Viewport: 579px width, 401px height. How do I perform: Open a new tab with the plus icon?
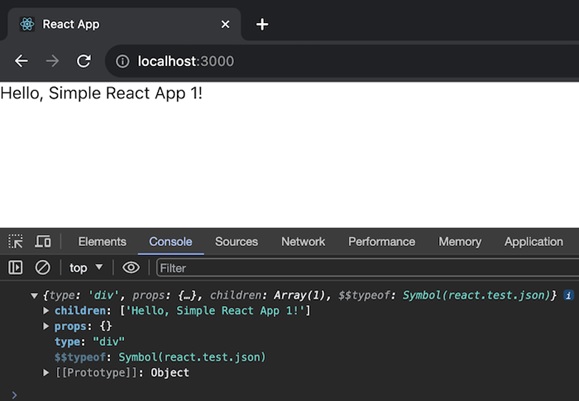coord(262,25)
